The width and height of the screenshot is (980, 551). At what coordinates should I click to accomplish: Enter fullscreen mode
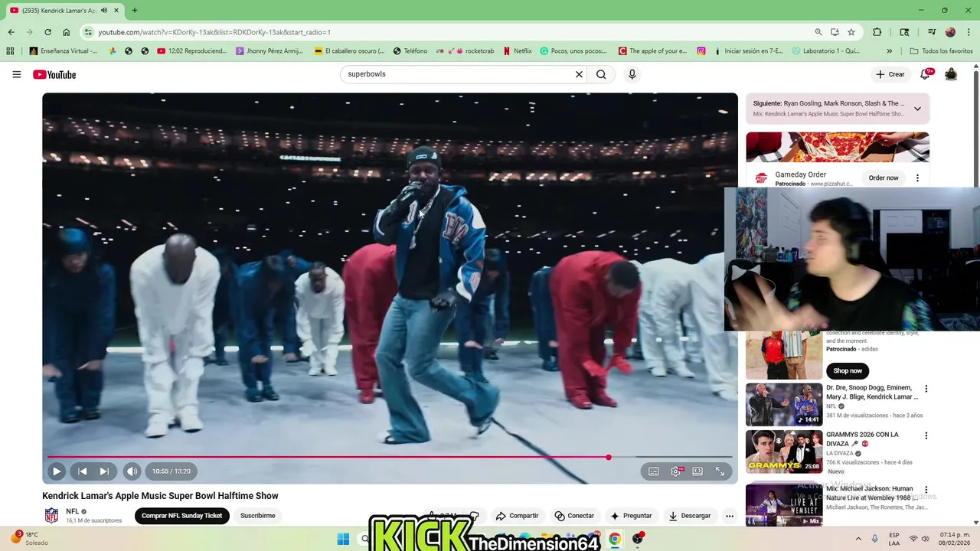click(x=720, y=471)
